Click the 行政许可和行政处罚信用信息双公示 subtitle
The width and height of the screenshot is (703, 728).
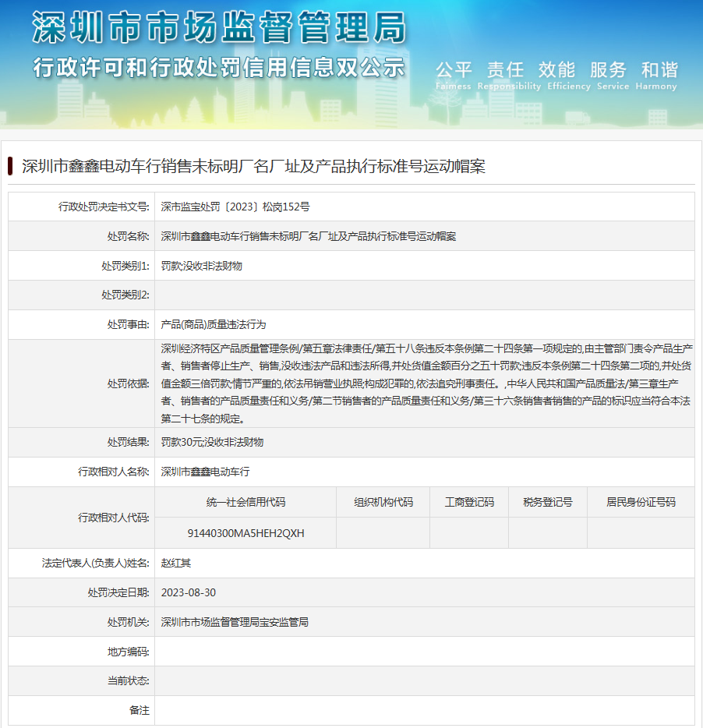point(219,68)
